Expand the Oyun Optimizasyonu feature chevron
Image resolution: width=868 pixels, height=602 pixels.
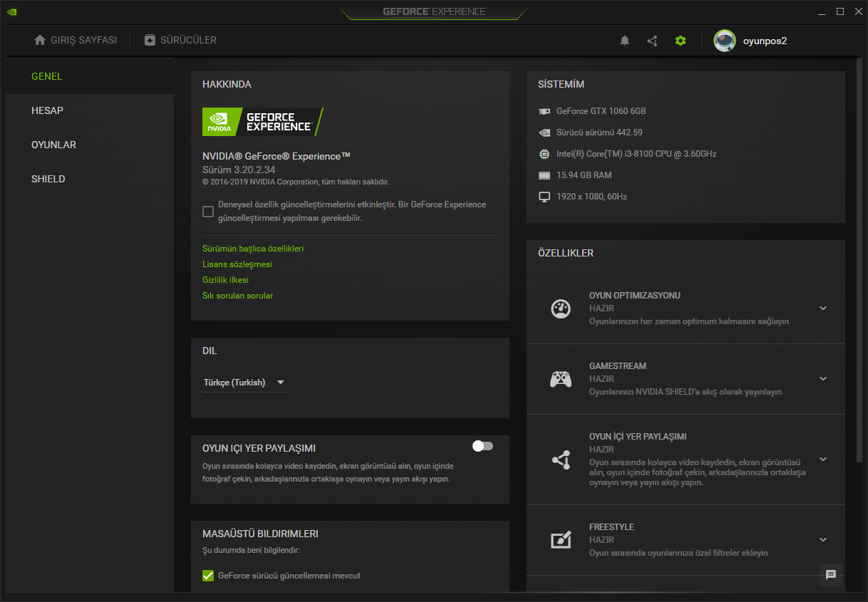(x=823, y=308)
